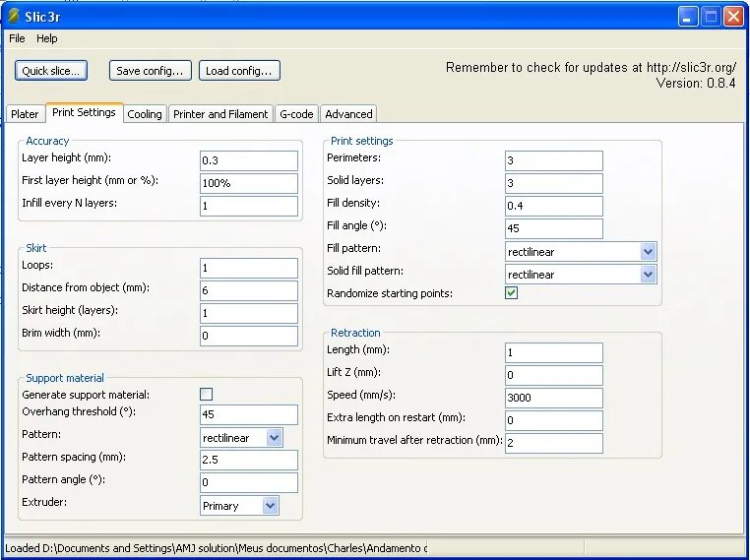
Task: Go to the Advanced tab
Action: click(x=348, y=114)
